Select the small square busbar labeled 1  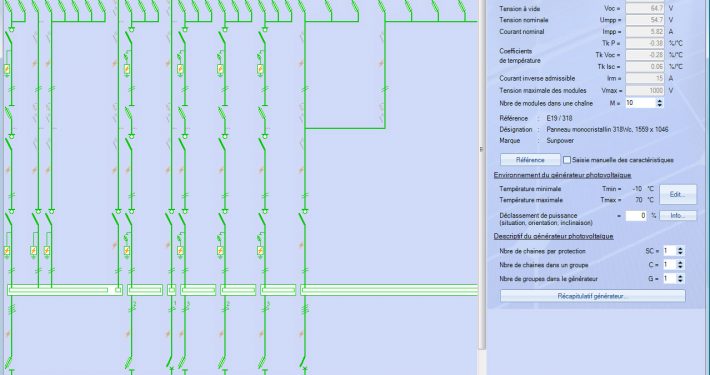coord(172,290)
